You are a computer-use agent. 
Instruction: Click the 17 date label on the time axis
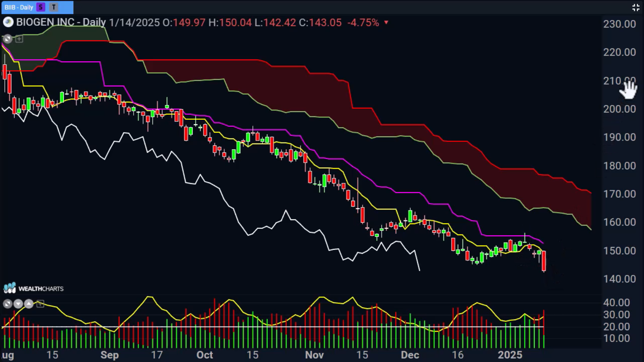pyautogui.click(x=157, y=355)
